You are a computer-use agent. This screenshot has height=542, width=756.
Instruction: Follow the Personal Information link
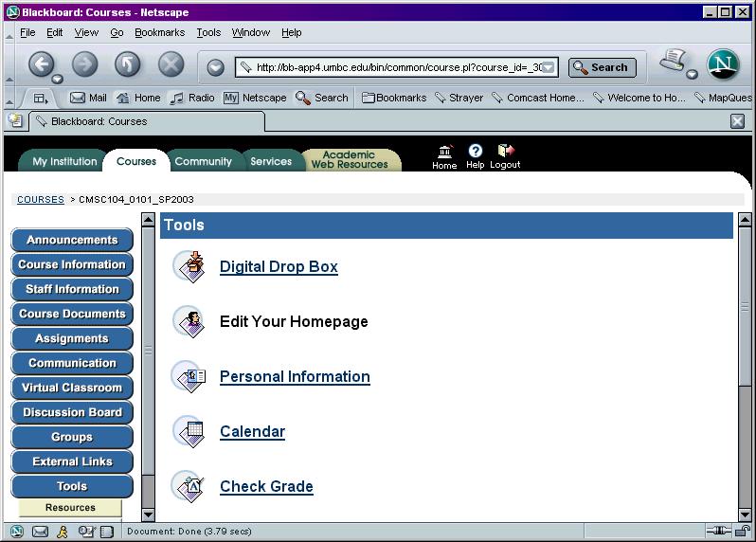(295, 376)
